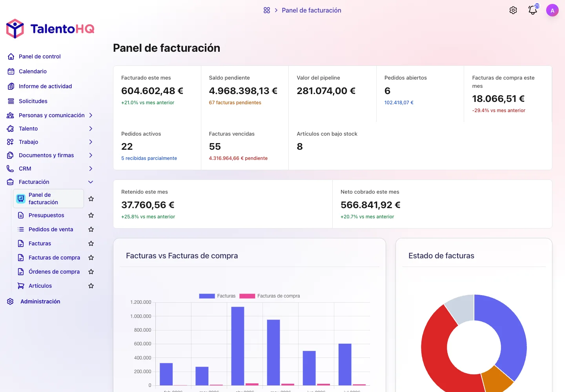Click the Panel de facturación breadcrumb link
The width and height of the screenshot is (565, 392).
(x=312, y=10)
